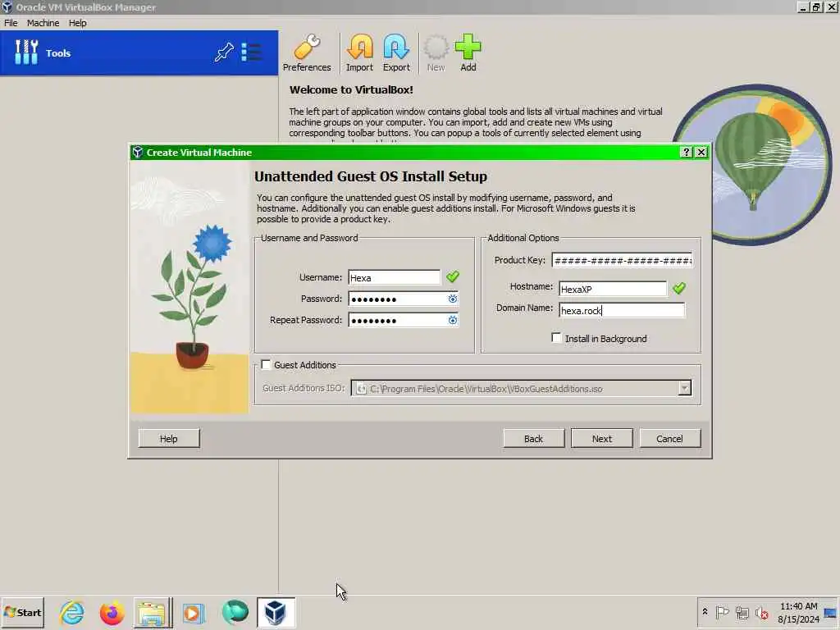
Task: Launch Internet Explorer from the taskbar
Action: [72, 613]
